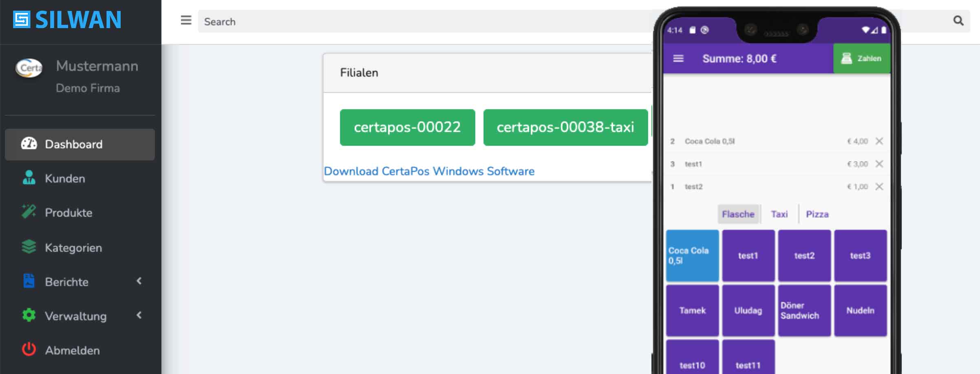Open the phone app hamburger menu

point(678,59)
